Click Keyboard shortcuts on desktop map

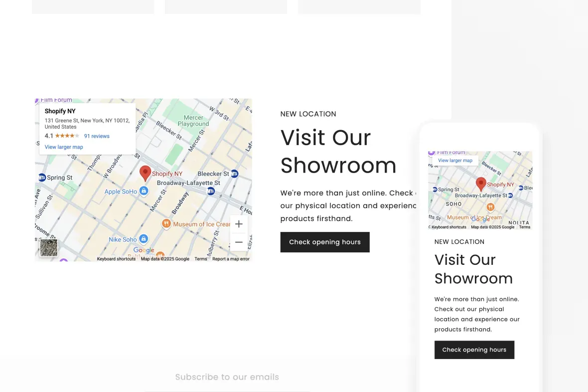(x=116, y=259)
